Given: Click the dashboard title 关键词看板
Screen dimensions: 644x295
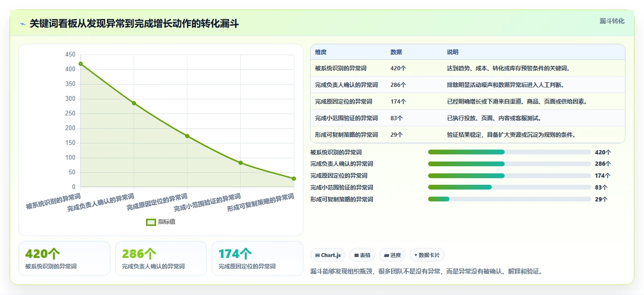Looking at the screenshot, I should (x=134, y=23).
